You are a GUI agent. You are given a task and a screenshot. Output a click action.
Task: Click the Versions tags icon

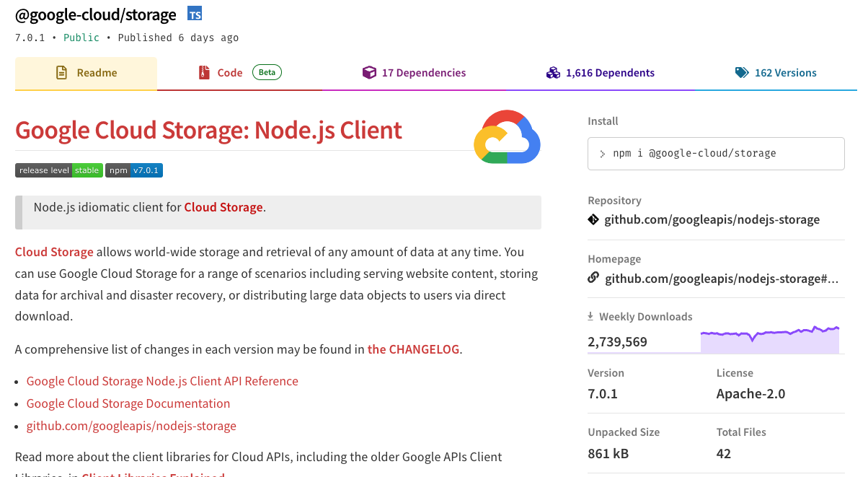[x=742, y=73]
